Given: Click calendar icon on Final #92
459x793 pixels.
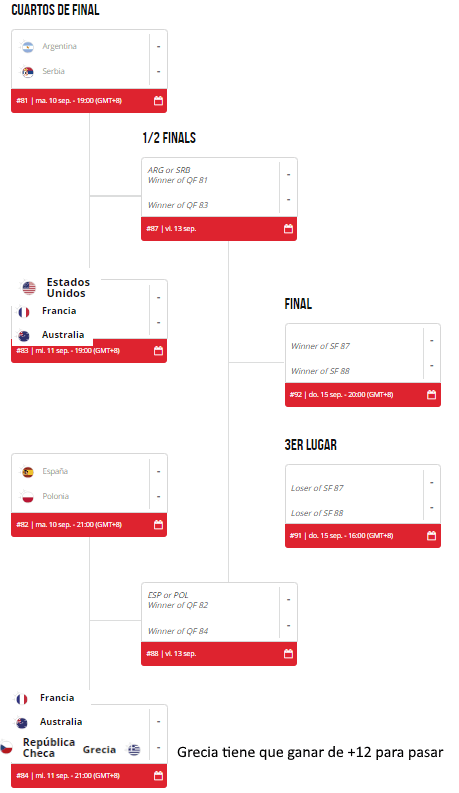Looking at the screenshot, I should pyautogui.click(x=431, y=394).
